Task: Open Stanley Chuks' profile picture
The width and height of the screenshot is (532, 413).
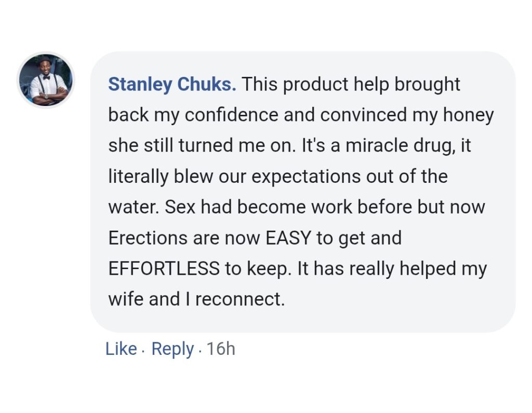Action: pos(46,80)
